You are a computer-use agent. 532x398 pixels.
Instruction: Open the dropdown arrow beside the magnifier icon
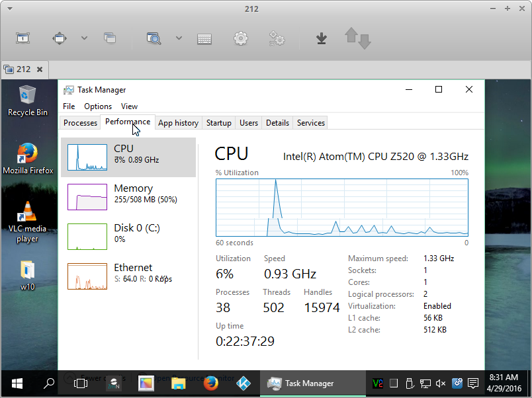pyautogui.click(x=179, y=38)
